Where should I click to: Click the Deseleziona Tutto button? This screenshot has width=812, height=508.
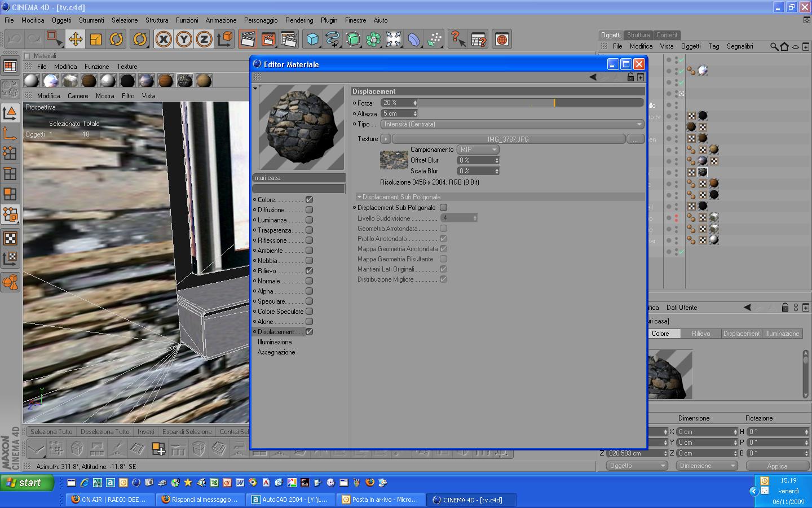tap(105, 432)
